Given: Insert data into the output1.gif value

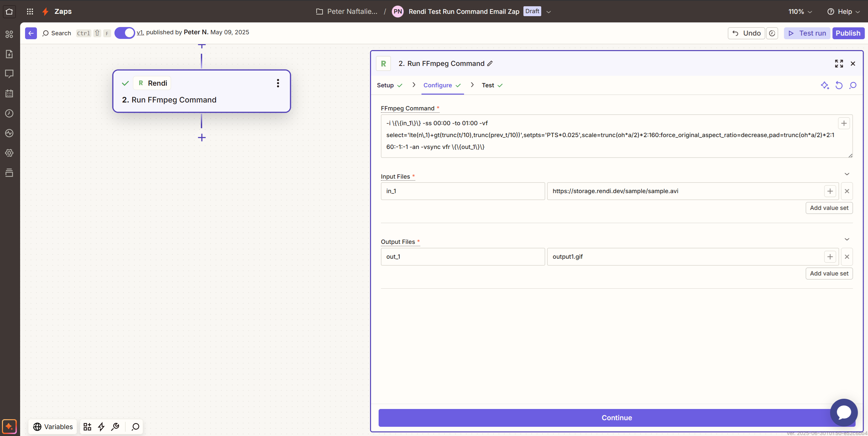Looking at the screenshot, I should coord(830,257).
